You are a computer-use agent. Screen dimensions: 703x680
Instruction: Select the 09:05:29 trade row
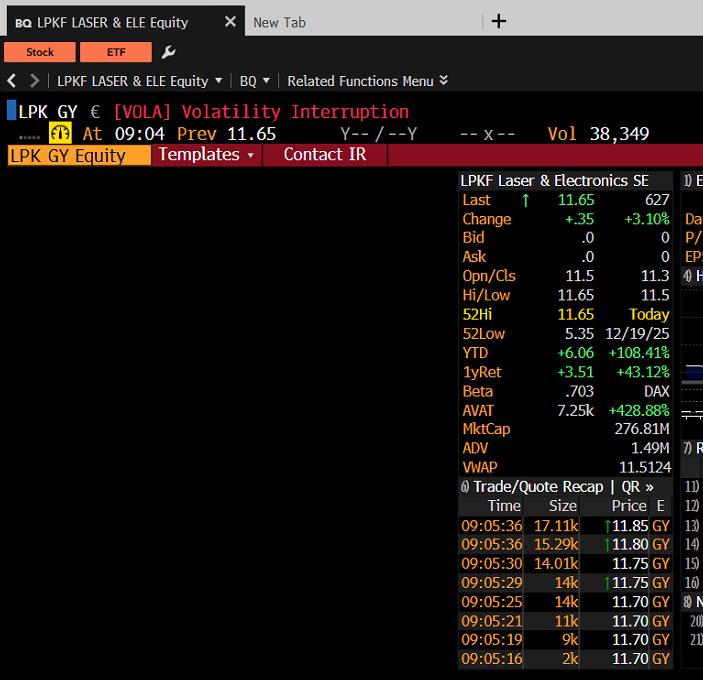coord(565,583)
